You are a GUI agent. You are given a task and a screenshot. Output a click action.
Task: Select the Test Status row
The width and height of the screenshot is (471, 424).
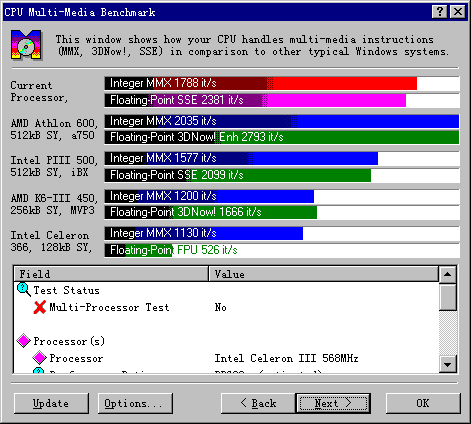pos(227,290)
